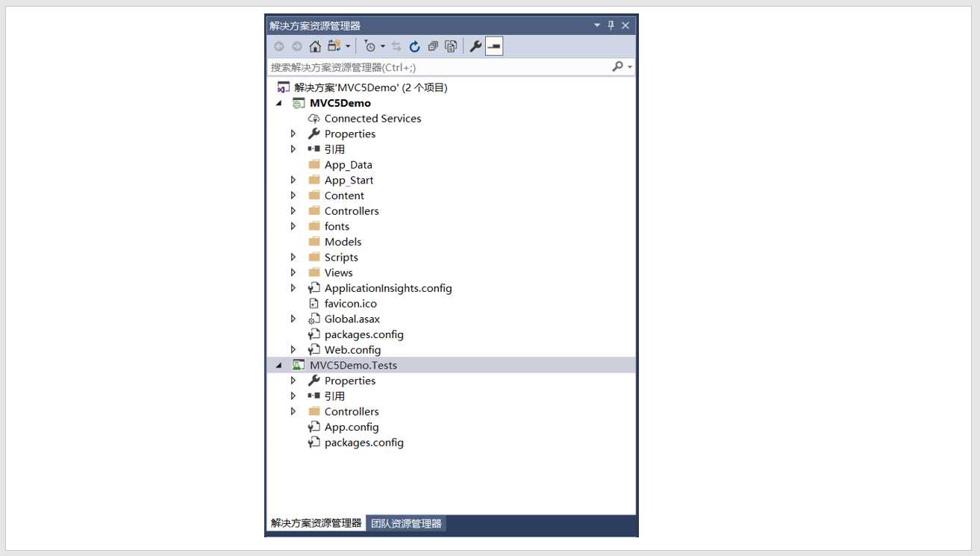
Task: Click the Connected Services cloud icon
Action: click(314, 119)
